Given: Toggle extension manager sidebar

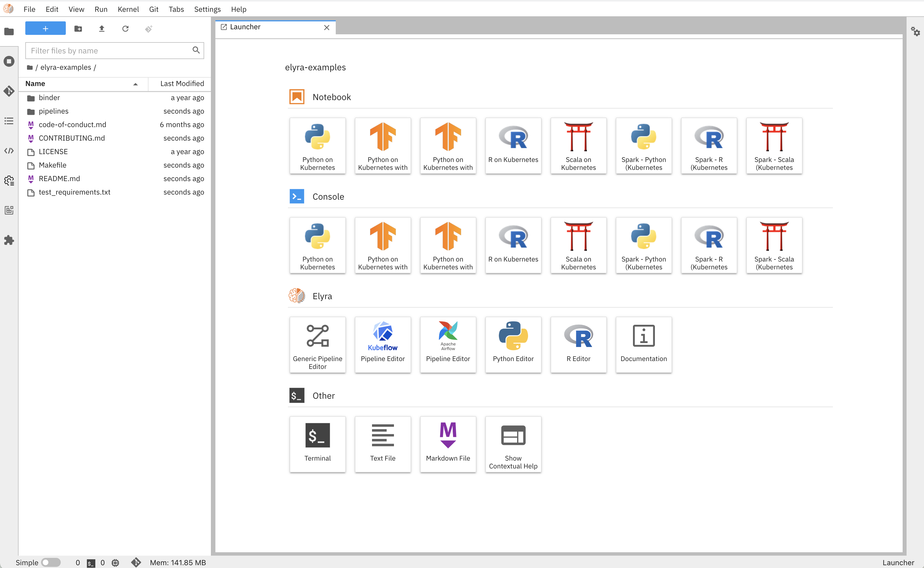Looking at the screenshot, I should click(x=9, y=240).
